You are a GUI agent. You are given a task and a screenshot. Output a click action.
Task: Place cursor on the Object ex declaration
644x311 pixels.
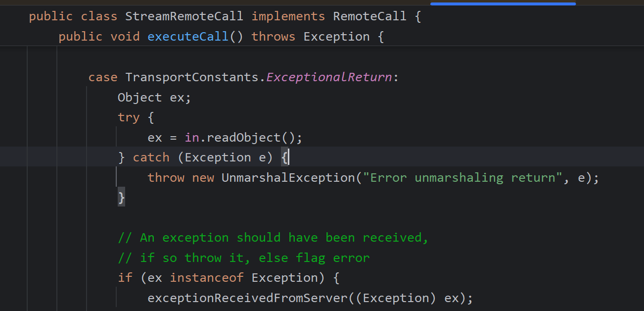pos(154,98)
